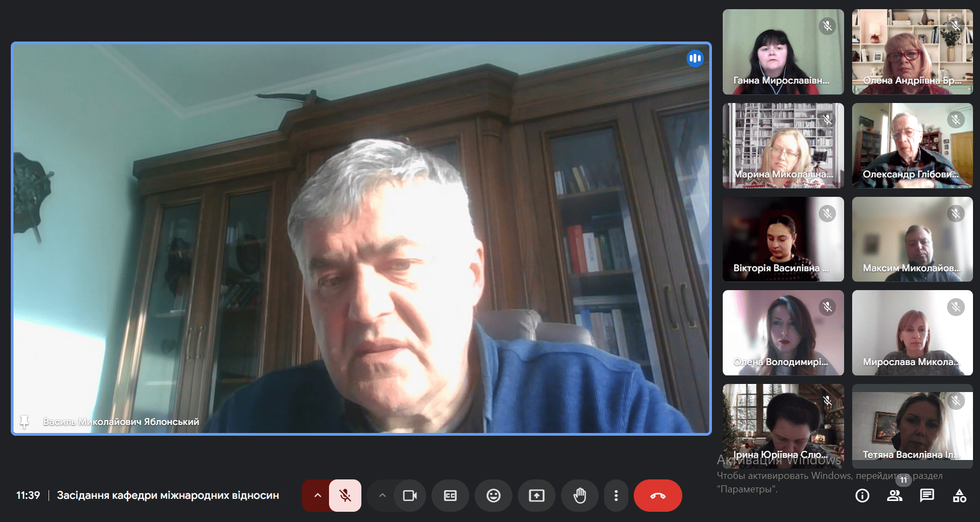Open meeting details info icon
Viewport: 980px width, 522px height.
pos(862,496)
